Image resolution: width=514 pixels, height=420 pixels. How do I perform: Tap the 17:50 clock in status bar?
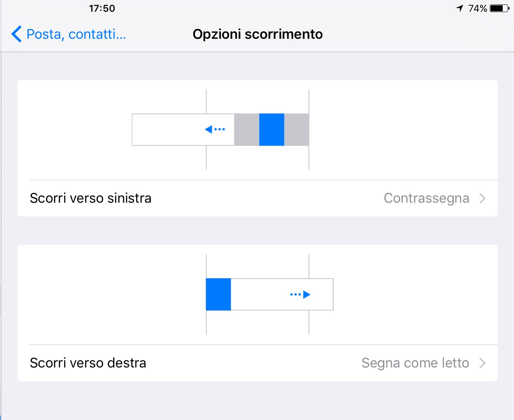(x=102, y=8)
